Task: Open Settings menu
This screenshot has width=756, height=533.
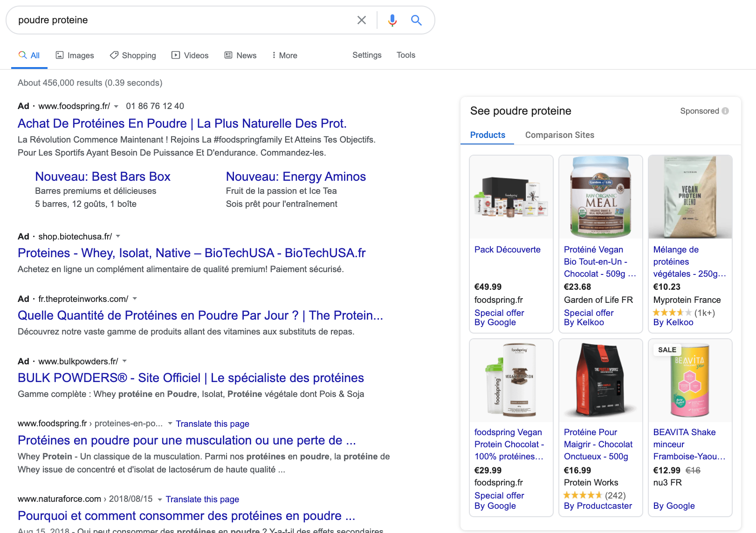Action: [367, 55]
